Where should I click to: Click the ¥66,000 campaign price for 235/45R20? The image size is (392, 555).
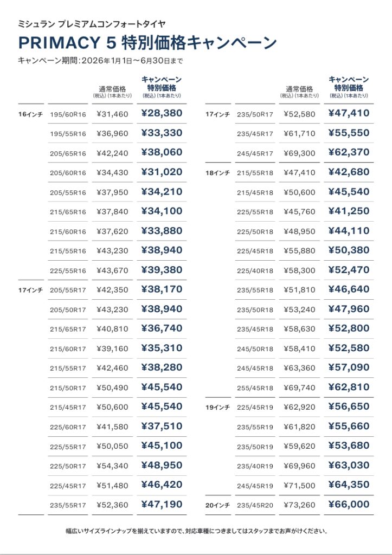point(349,505)
